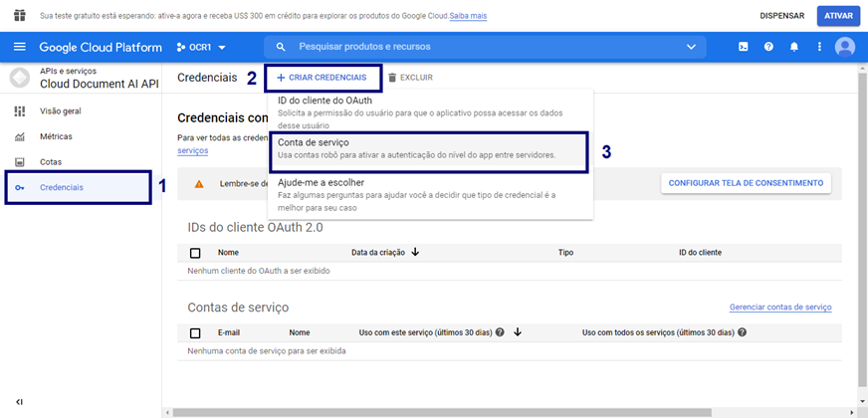
Task: Open the OCR1 project selector dropdown
Action: click(201, 47)
